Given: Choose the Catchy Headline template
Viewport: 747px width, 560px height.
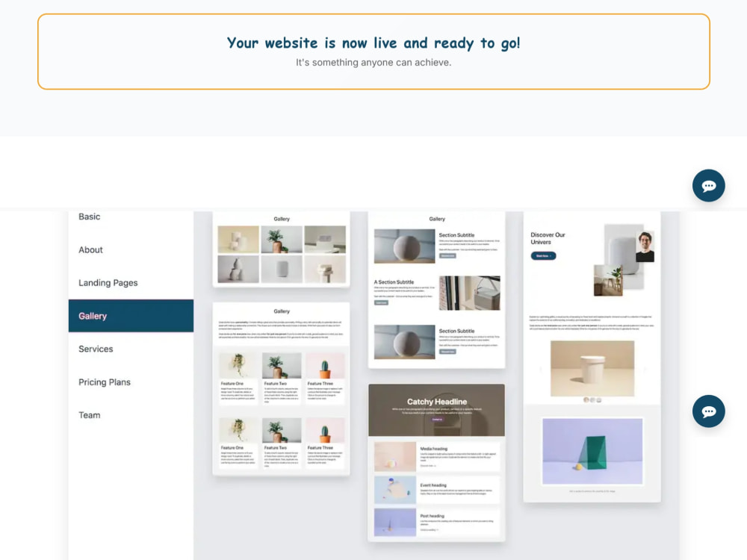Looking at the screenshot, I should tap(437, 463).
